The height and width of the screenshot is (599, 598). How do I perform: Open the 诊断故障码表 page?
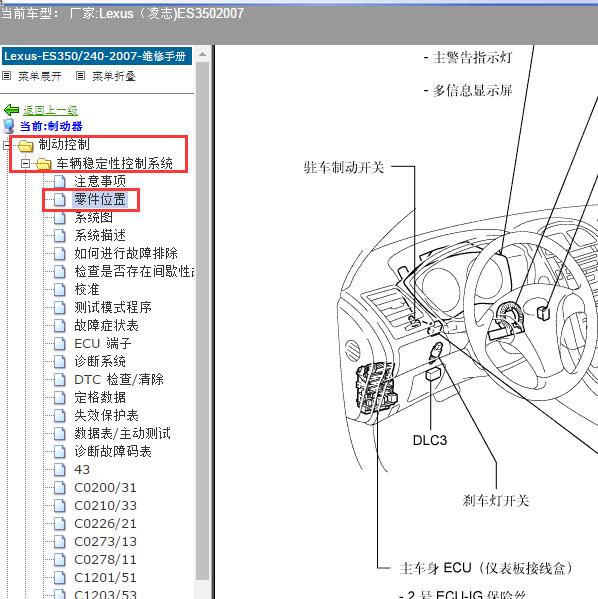click(113, 451)
